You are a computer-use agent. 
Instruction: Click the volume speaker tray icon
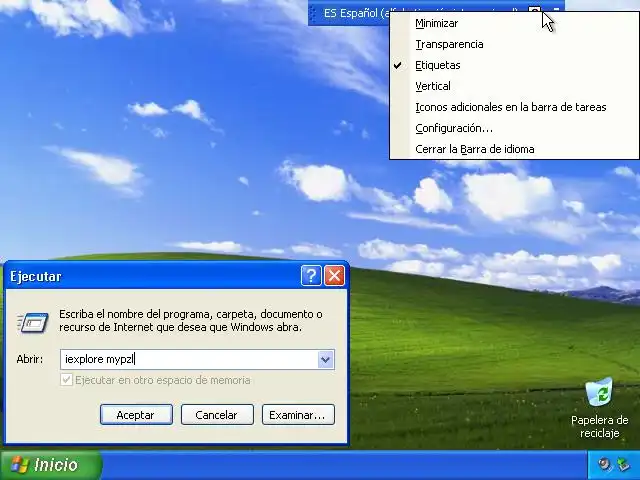605,465
